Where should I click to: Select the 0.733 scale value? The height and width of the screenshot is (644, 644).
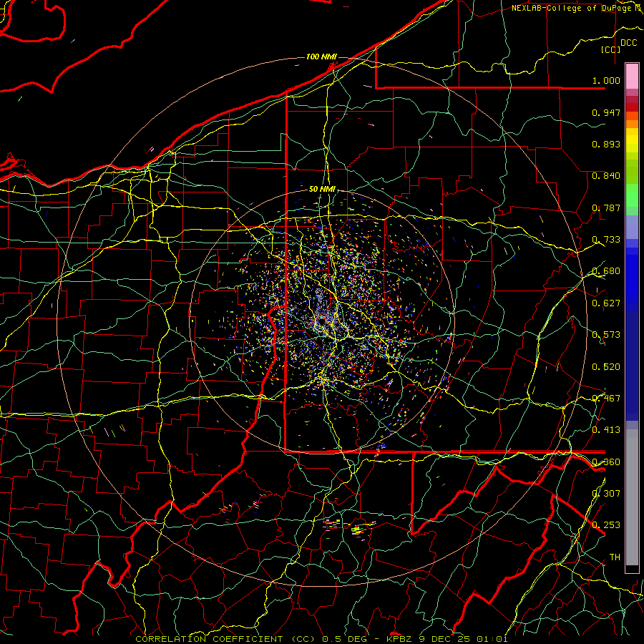(606, 240)
